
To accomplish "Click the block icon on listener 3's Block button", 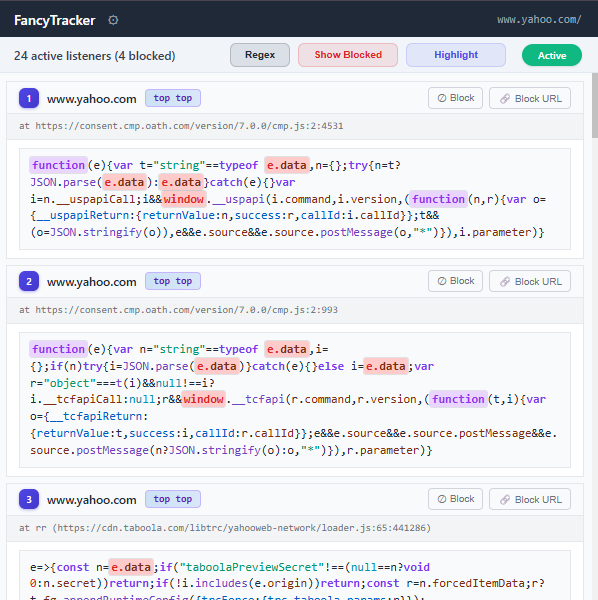I will click(x=442, y=499).
